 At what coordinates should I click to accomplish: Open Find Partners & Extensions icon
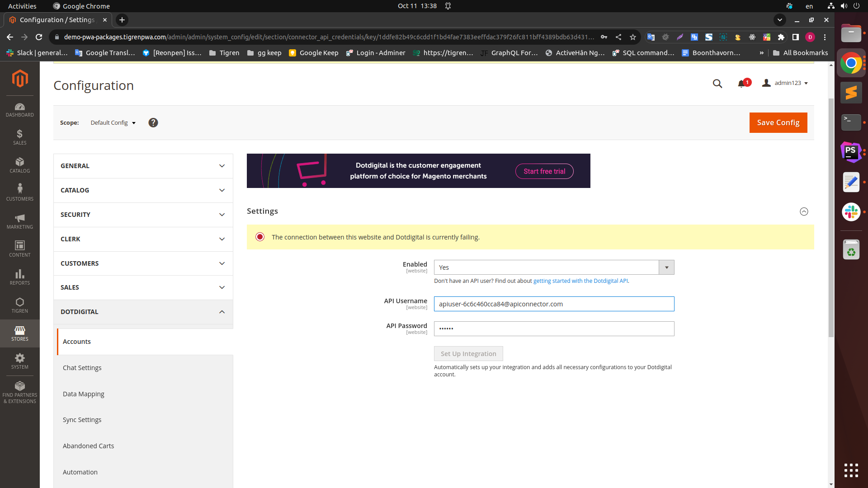[x=20, y=392]
